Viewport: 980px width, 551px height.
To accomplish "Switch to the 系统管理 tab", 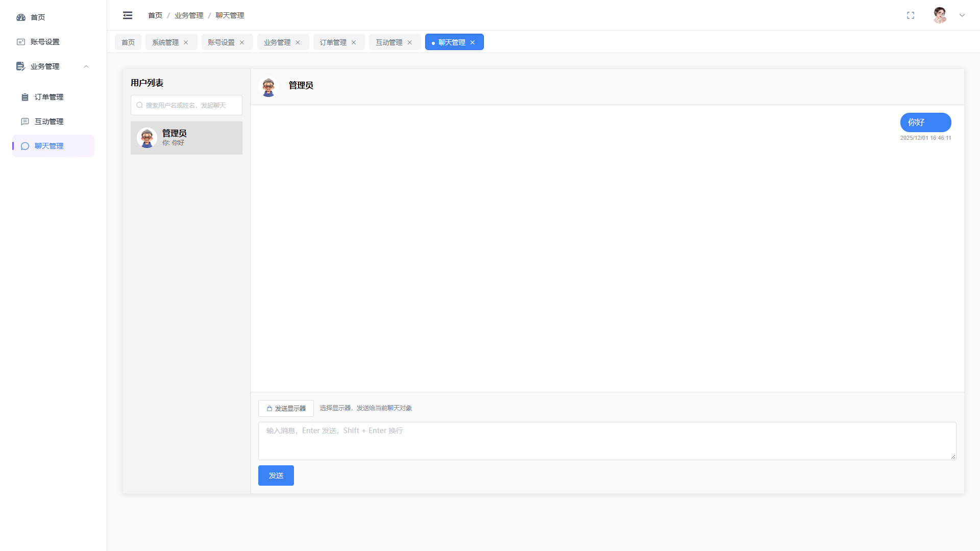I will click(165, 42).
